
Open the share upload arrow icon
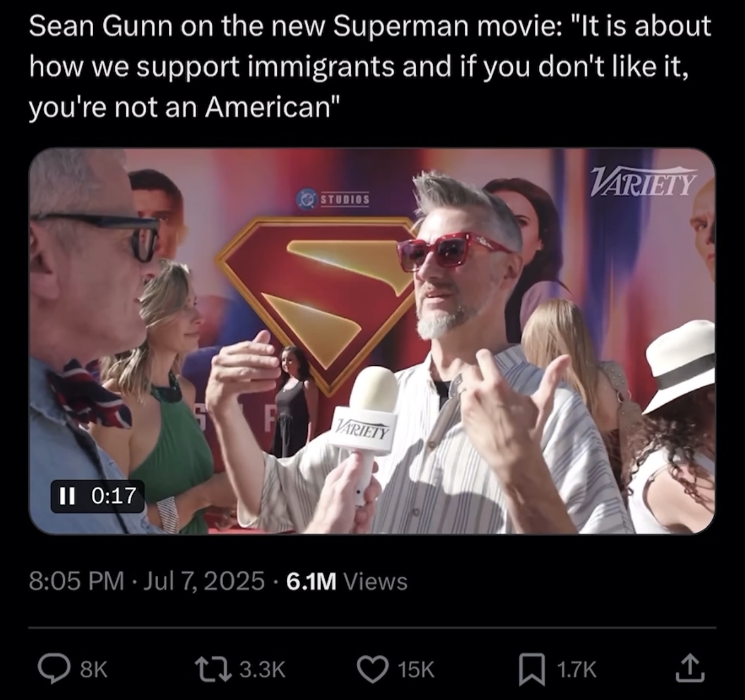tap(689, 668)
